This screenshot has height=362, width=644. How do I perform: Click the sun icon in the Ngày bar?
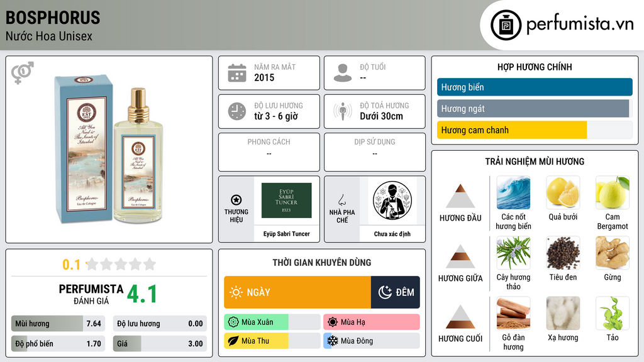tap(236, 292)
